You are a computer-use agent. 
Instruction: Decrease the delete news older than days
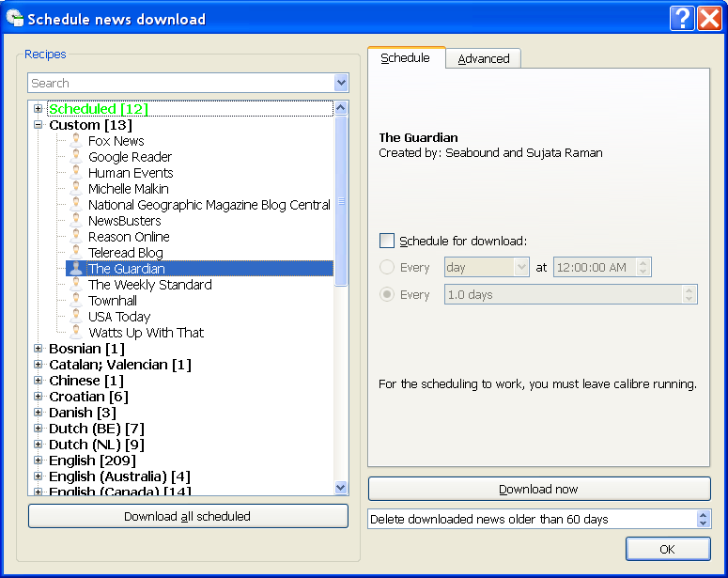[704, 523]
